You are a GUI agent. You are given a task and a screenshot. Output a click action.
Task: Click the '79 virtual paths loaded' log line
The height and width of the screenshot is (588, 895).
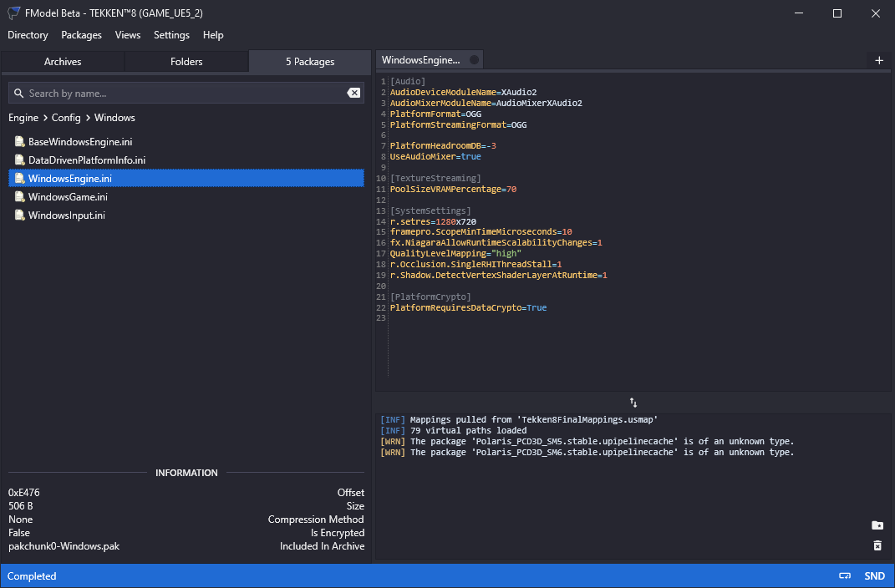point(453,431)
